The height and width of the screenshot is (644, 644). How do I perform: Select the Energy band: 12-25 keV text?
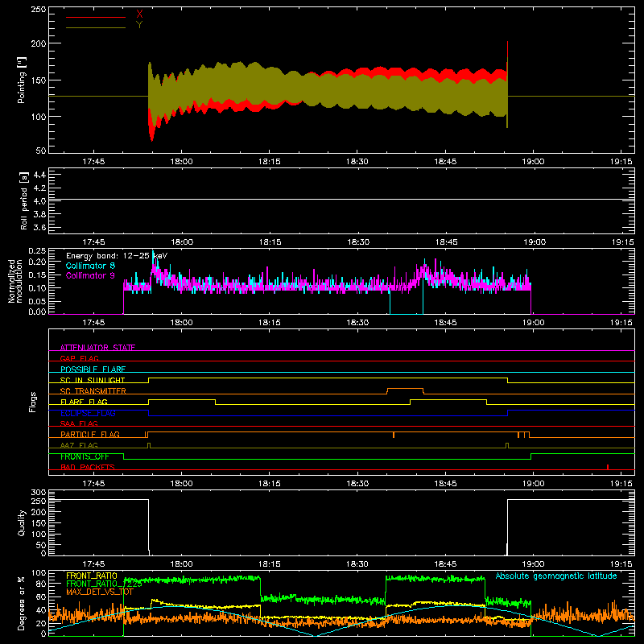117,256
